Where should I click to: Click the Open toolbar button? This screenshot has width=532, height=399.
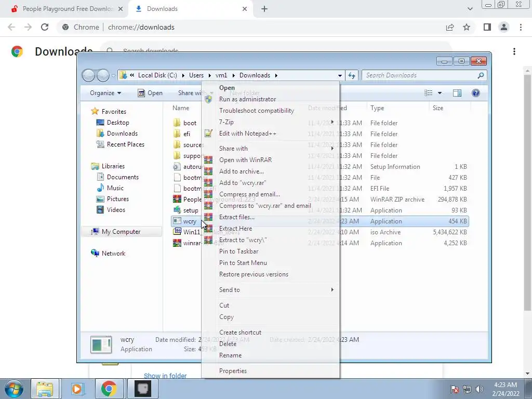pyautogui.click(x=150, y=93)
